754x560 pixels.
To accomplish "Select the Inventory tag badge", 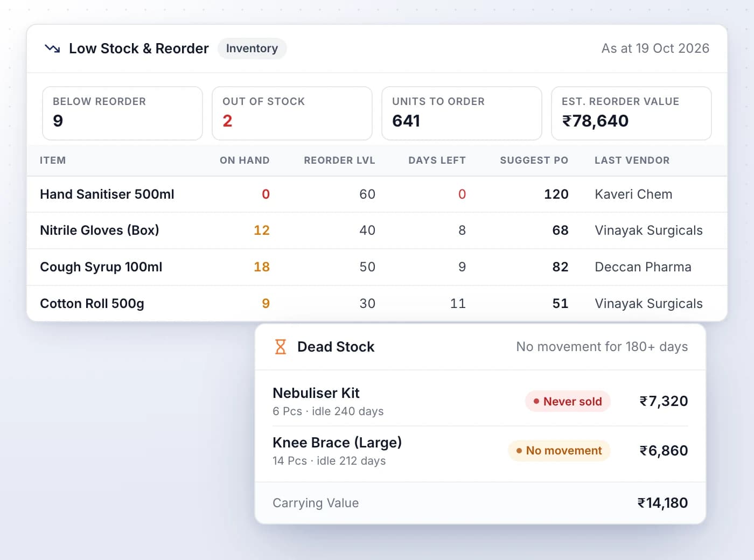I will click(x=252, y=48).
